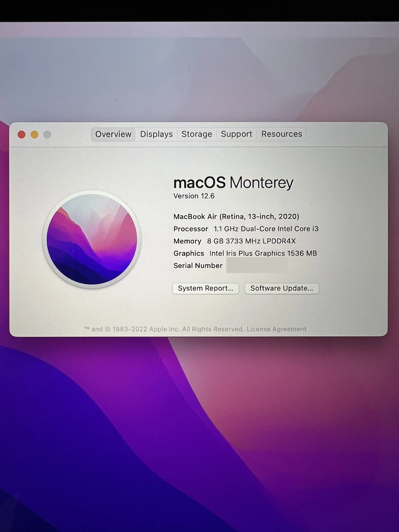
Task: Switch to the Overview tab
Action: [113, 134]
